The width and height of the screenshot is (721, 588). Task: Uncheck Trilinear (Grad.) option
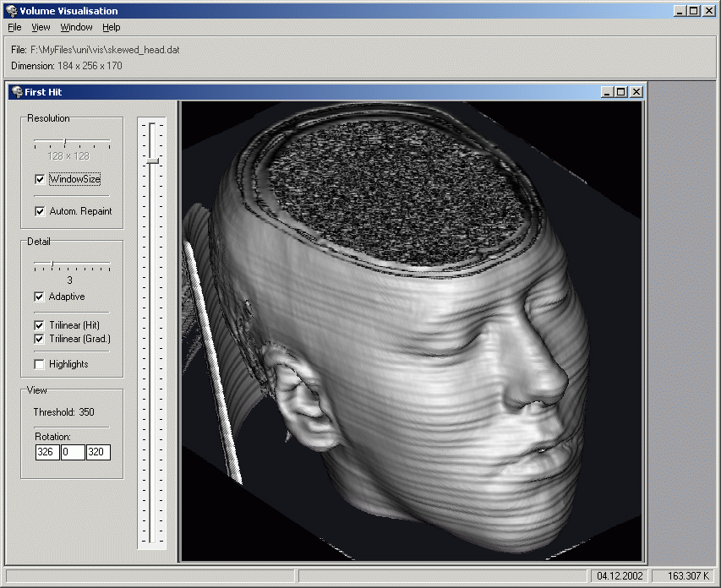(x=40, y=339)
